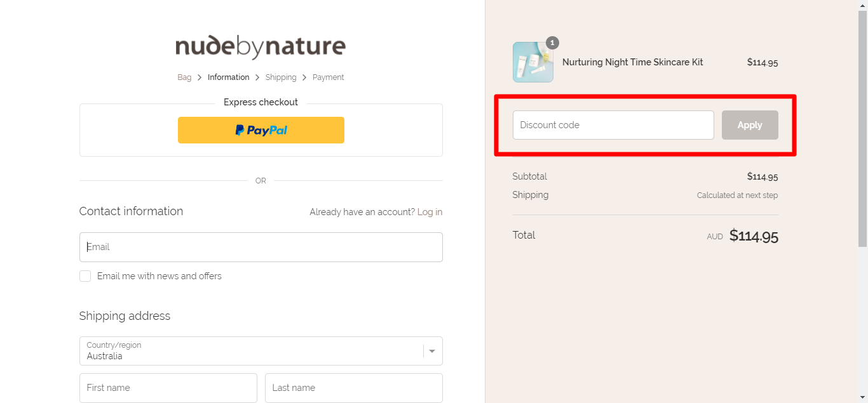The image size is (868, 403).
Task: Click chevron between Bag and Information
Action: (x=200, y=77)
